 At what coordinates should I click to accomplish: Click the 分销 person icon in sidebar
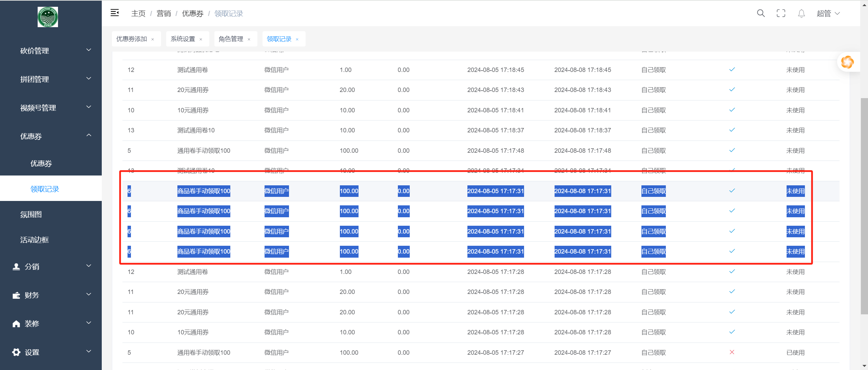point(16,266)
